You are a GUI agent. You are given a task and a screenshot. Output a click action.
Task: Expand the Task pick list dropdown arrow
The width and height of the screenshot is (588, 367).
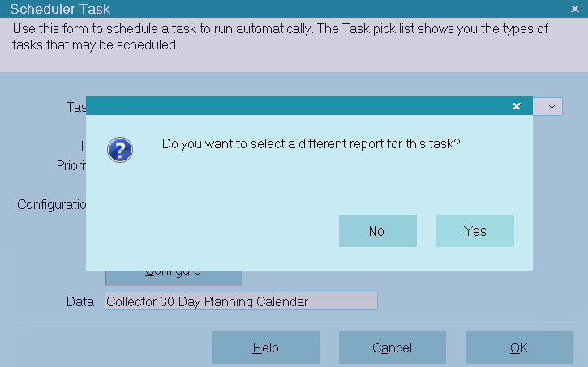pos(552,106)
